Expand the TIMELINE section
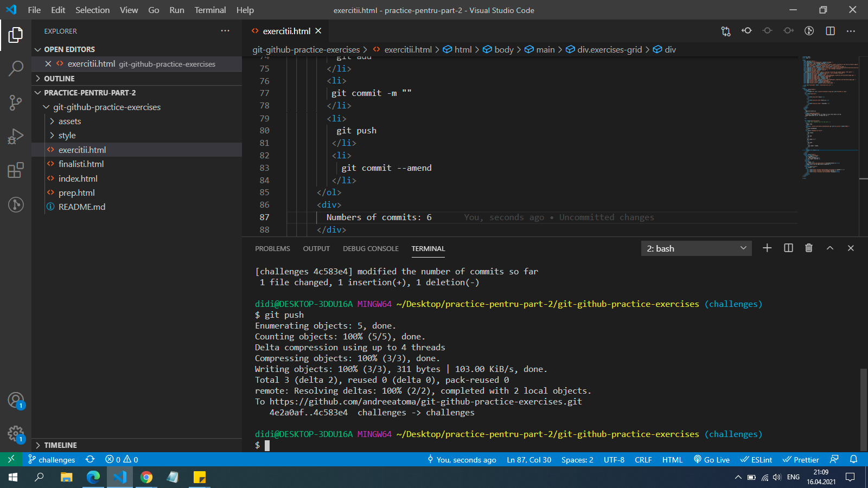This screenshot has width=868, height=488. click(x=60, y=445)
